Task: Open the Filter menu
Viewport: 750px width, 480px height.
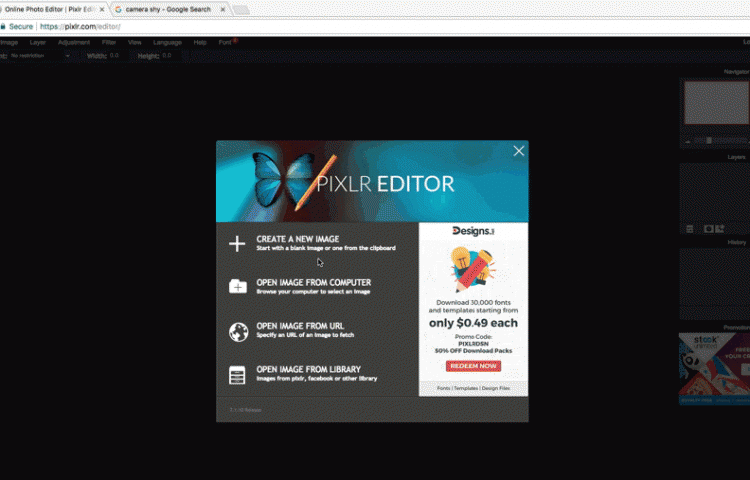Action: [109, 43]
